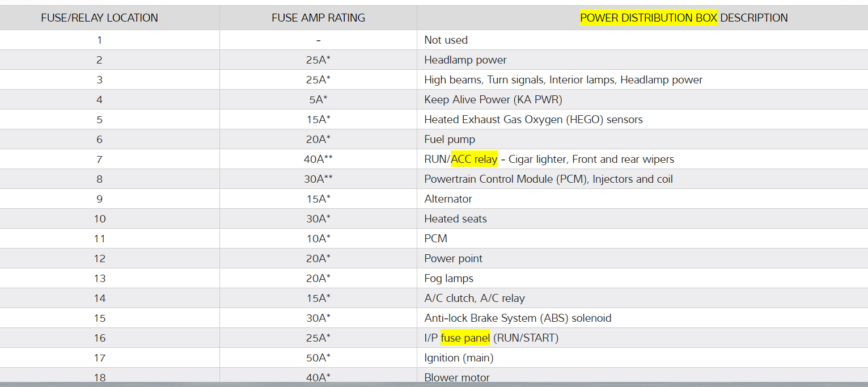Select 'A/C clutch, A/C relay' text

pos(474,298)
